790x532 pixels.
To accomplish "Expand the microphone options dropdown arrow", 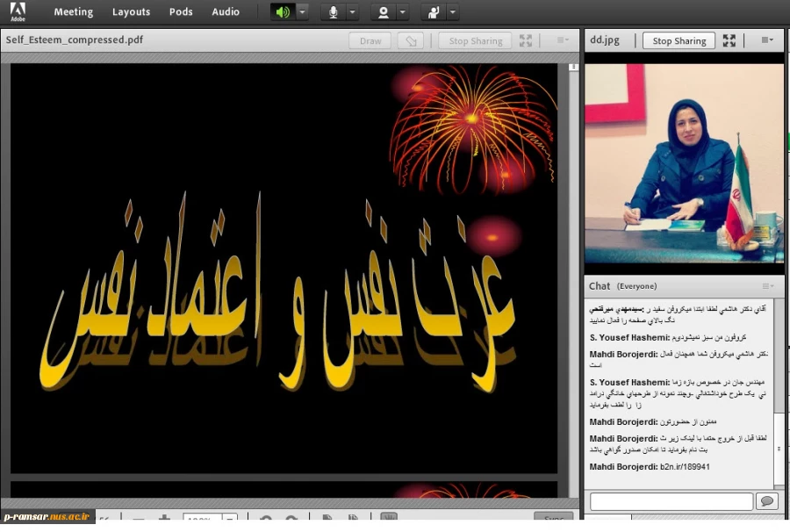I will tap(353, 11).
